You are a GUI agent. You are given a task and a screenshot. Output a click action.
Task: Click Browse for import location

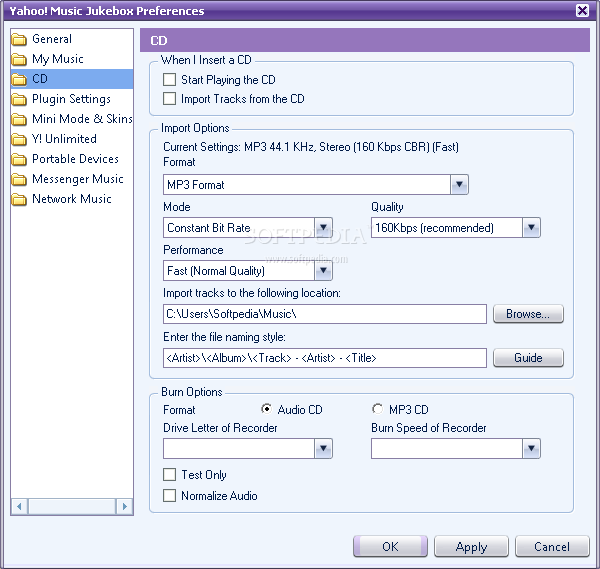coord(528,314)
